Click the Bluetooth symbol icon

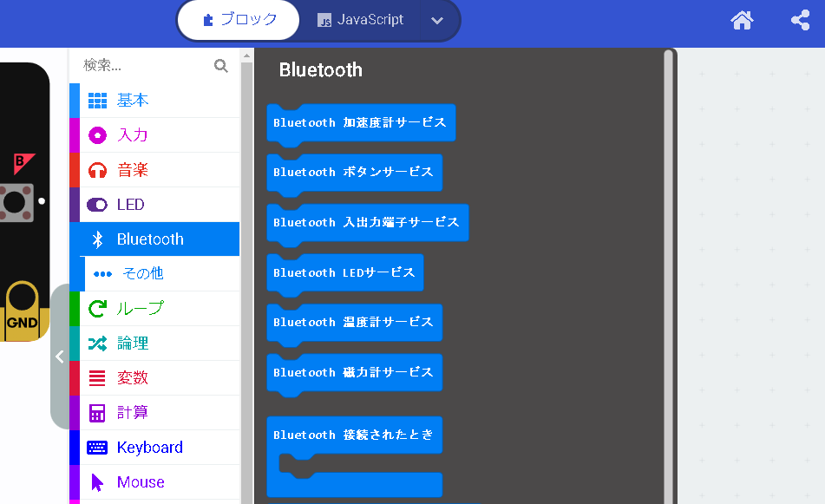(x=97, y=239)
